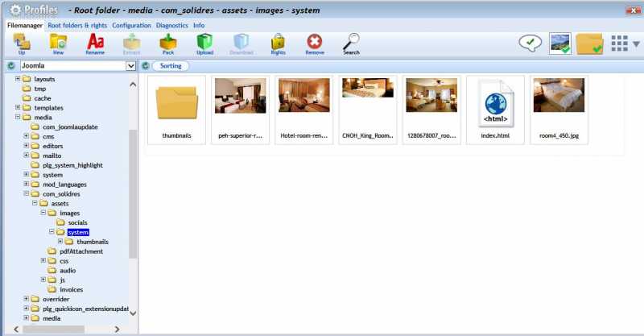Click the Rename toolbar icon
644x336 pixels.
95,42
